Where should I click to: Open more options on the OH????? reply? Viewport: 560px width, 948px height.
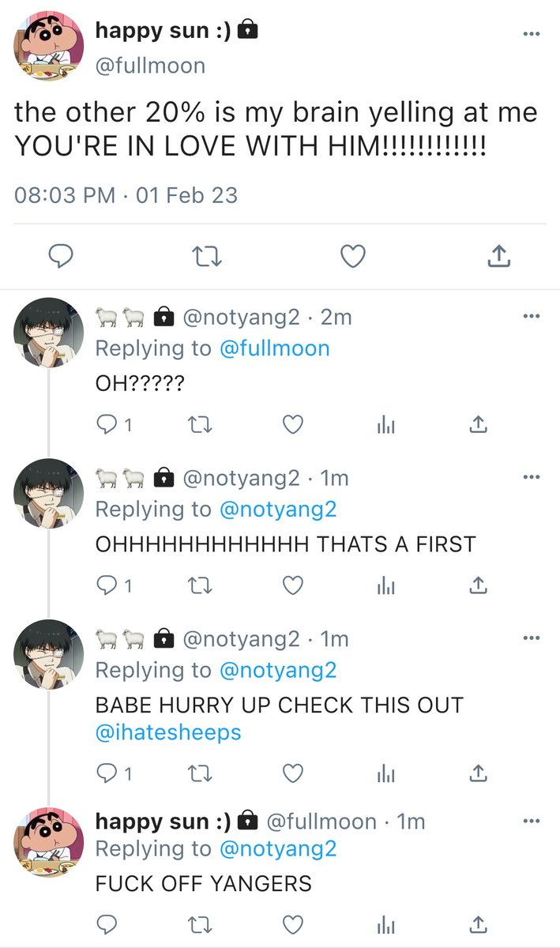532,316
